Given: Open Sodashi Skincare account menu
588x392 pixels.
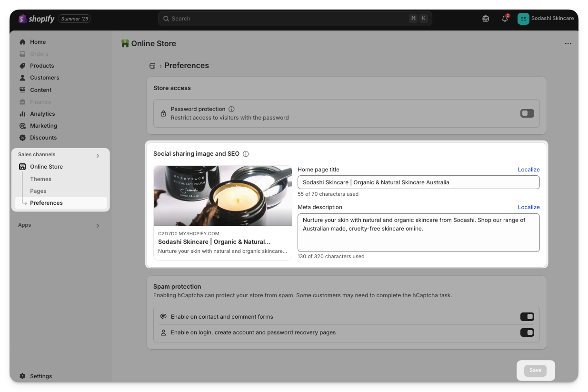Looking at the screenshot, I should (546, 19).
